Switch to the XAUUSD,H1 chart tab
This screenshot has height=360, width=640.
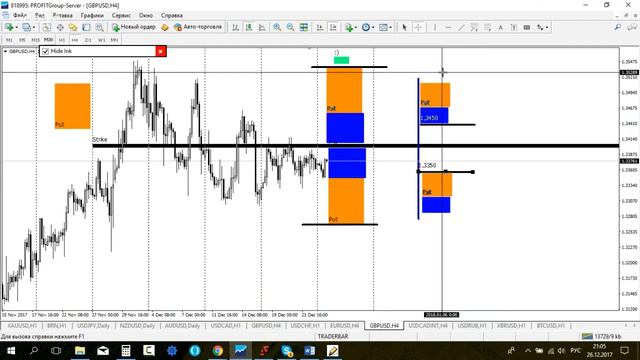[x=22, y=326]
